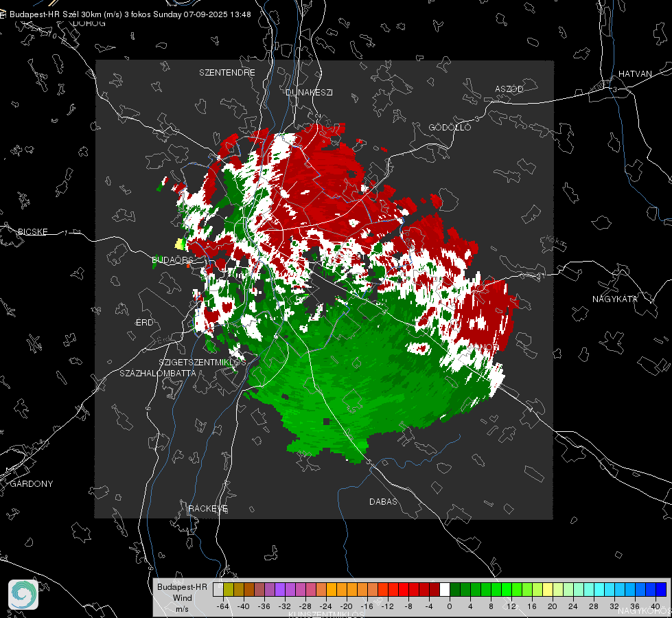
Task: Click the 40 legend scale value
Action: [656, 606]
